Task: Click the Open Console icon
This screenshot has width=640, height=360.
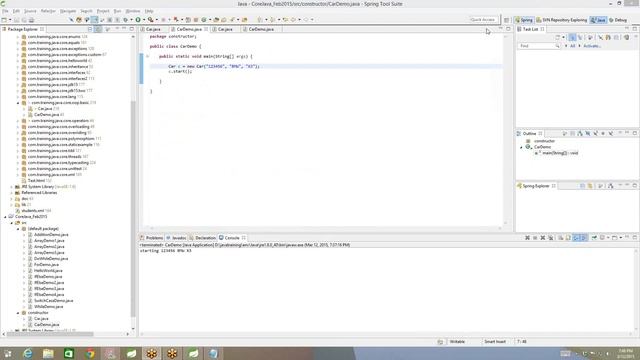Action: [616, 238]
